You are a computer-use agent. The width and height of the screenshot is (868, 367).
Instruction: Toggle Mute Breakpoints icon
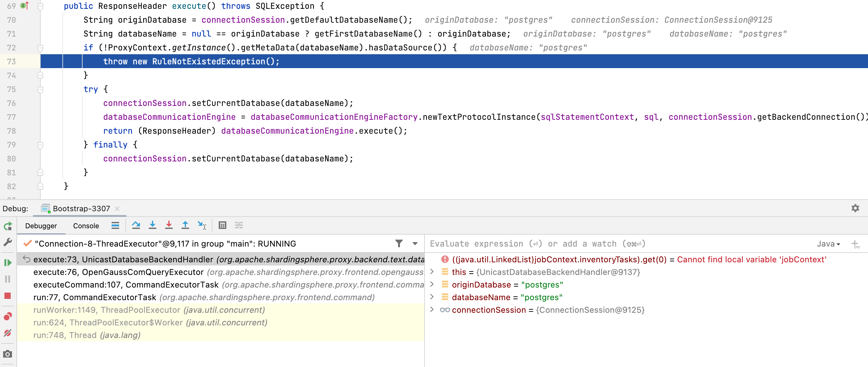click(8, 333)
